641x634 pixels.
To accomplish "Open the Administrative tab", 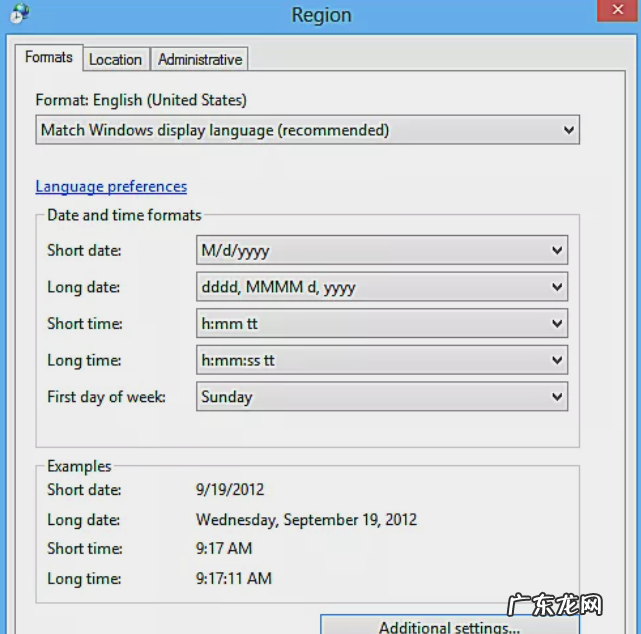I will click(200, 60).
